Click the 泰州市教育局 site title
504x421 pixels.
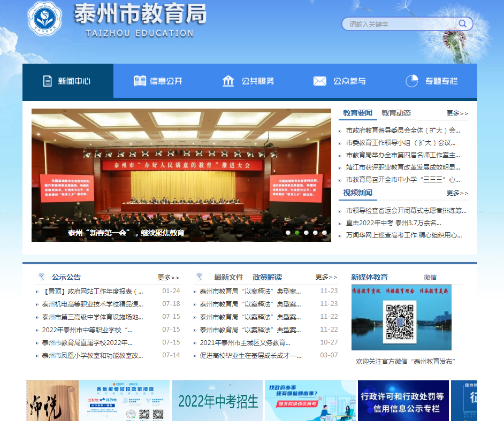click(x=141, y=14)
